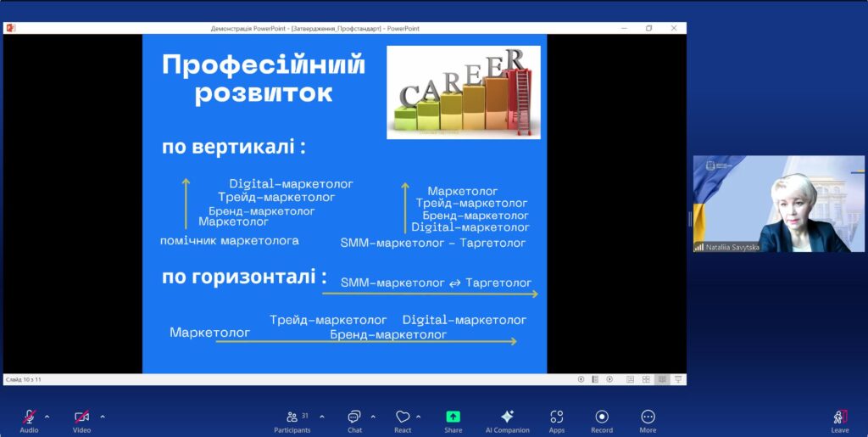Select Nataliia Savytska's video thumbnail
This screenshot has width=868, height=437.
pos(779,204)
